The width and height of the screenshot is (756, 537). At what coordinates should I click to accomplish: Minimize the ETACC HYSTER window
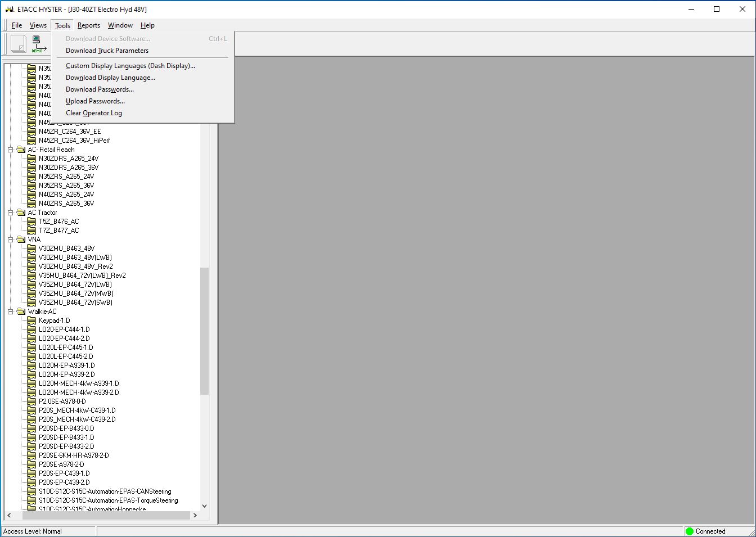pyautogui.click(x=691, y=9)
